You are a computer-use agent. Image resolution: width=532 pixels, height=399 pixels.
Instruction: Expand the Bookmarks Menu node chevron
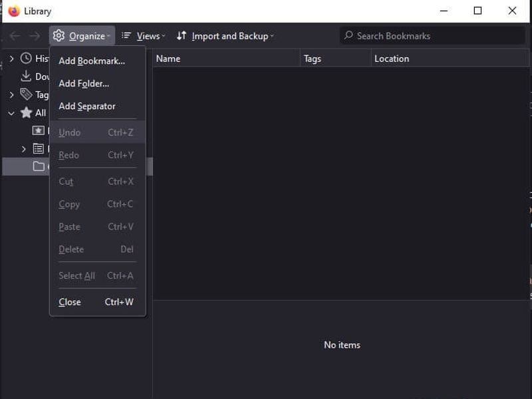(23, 148)
